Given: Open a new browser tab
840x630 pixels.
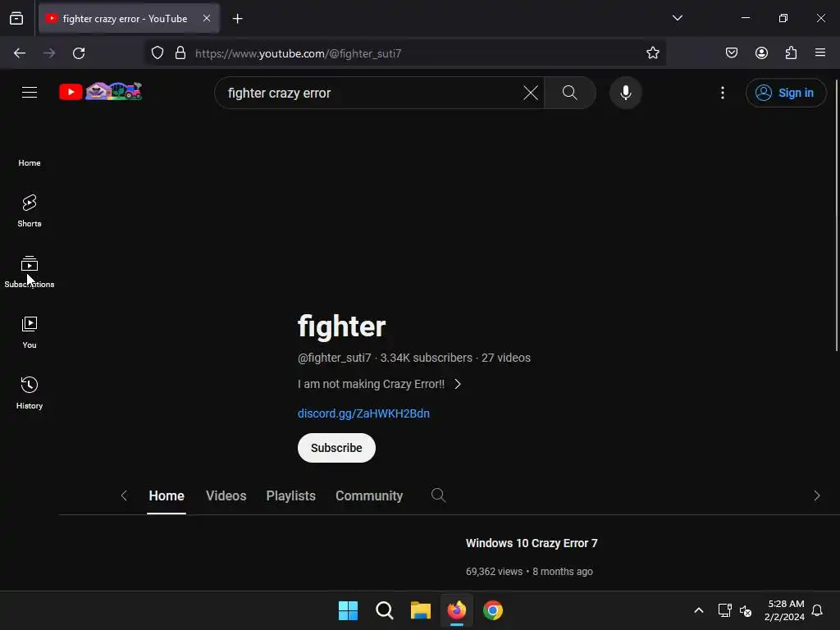Looking at the screenshot, I should (x=237, y=19).
